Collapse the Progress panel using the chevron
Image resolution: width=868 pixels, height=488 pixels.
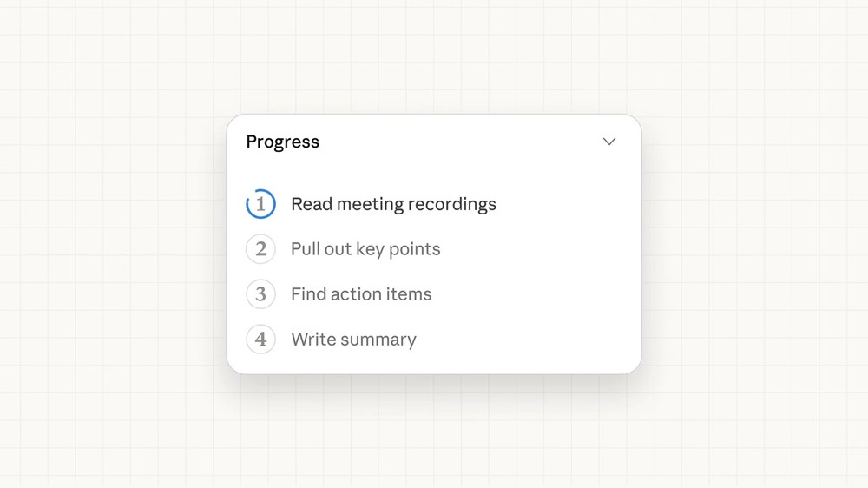(609, 142)
